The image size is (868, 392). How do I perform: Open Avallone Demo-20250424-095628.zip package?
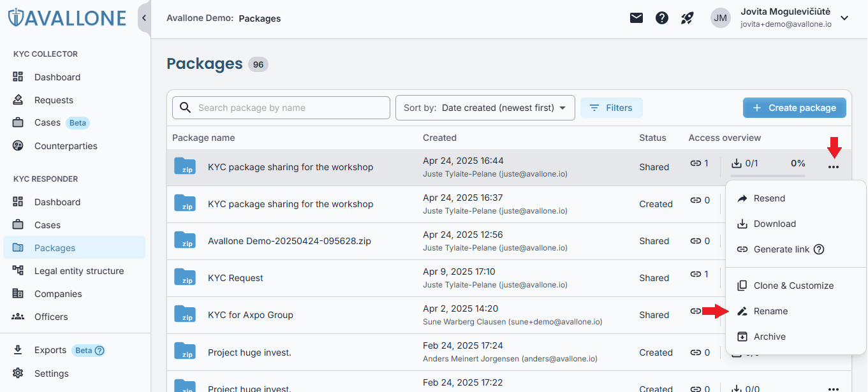coord(290,241)
